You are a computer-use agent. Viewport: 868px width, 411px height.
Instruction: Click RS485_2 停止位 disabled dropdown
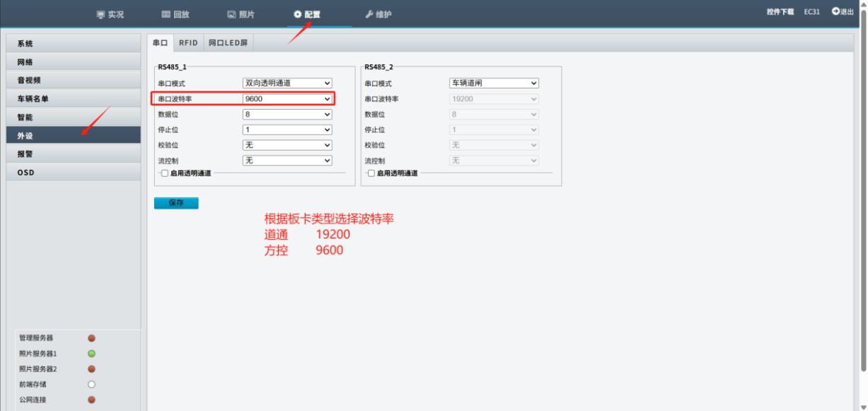pos(494,129)
